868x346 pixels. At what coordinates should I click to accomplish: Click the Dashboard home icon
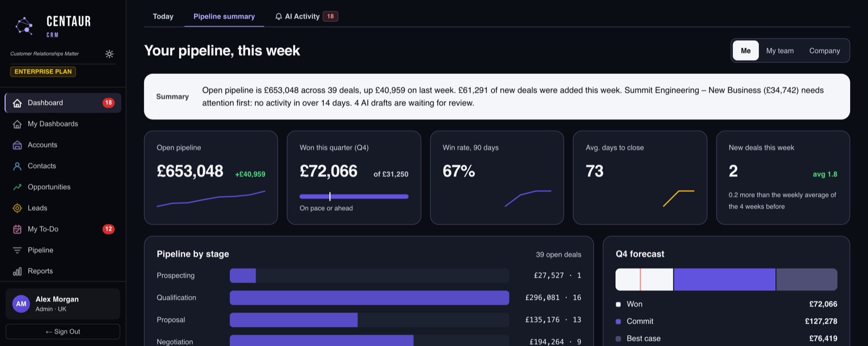coord(17,103)
